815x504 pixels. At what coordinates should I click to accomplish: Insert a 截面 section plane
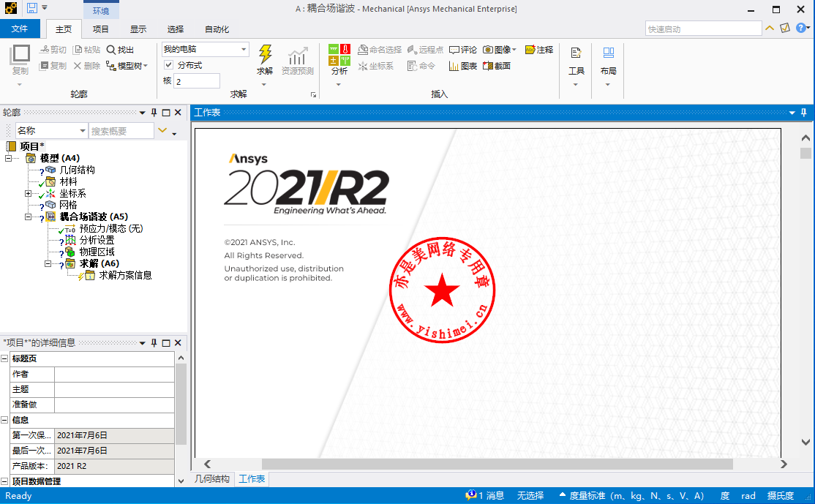tap(496, 66)
